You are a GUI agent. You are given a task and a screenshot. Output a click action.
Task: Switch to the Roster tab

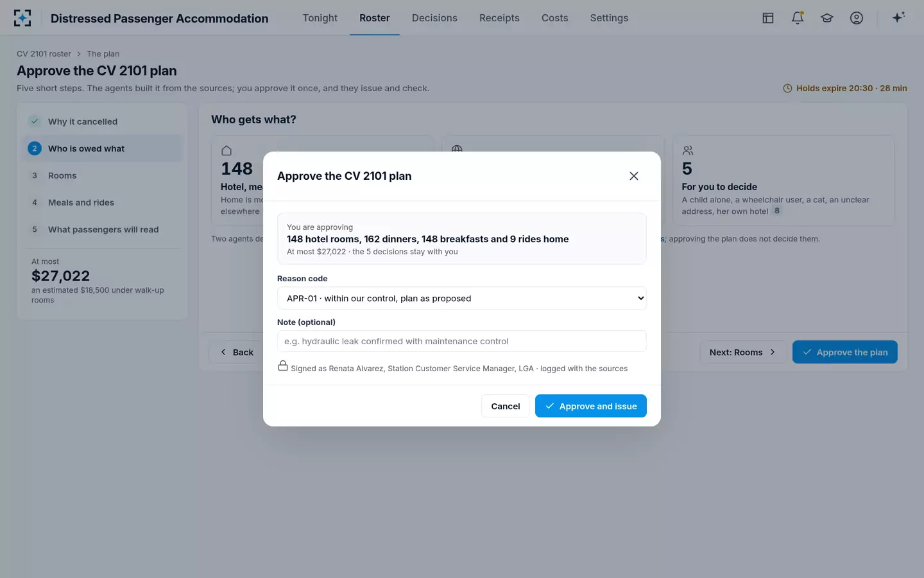[375, 18]
